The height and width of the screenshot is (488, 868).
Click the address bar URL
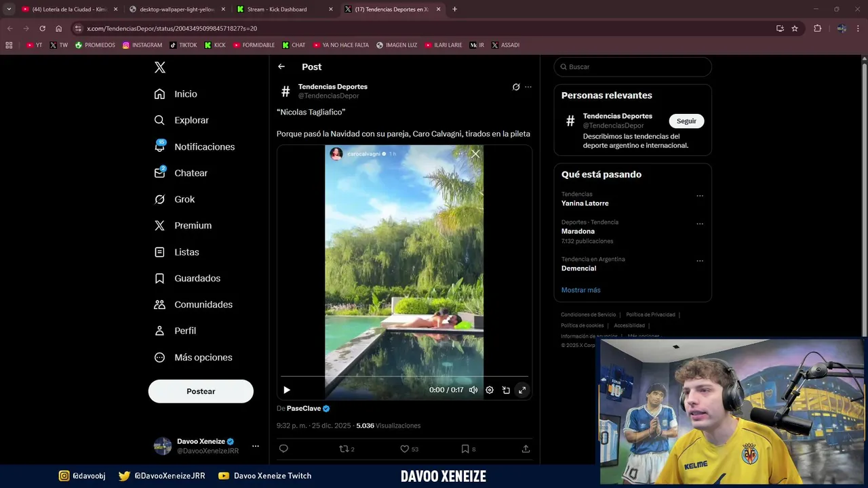(x=172, y=28)
